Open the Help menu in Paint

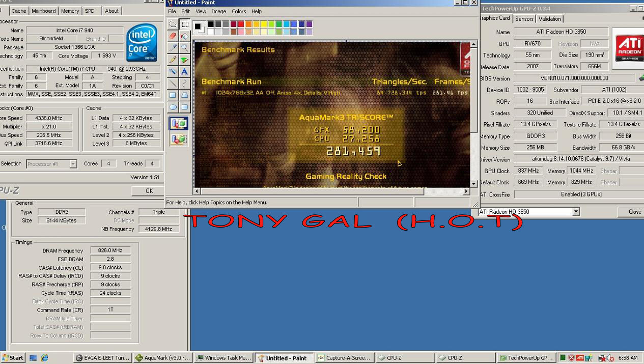tap(257, 11)
